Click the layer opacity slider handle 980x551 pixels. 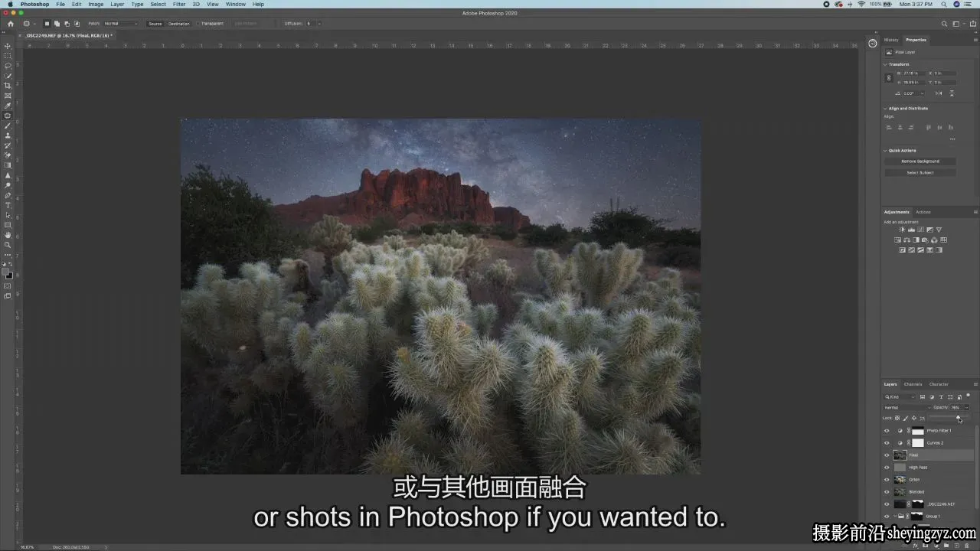(x=959, y=417)
